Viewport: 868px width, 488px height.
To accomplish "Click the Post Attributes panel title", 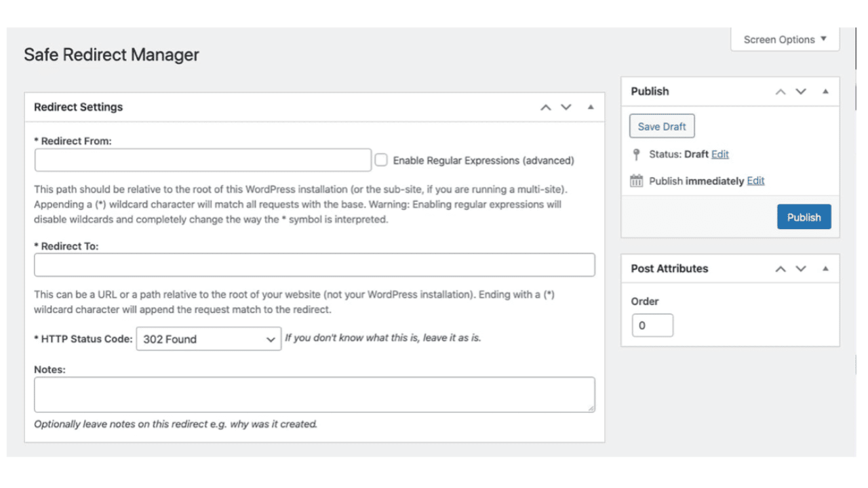I will point(669,268).
